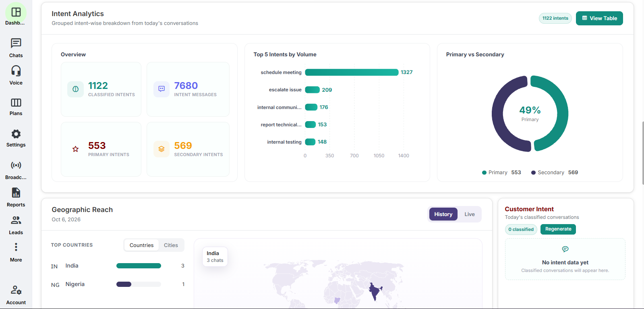The width and height of the screenshot is (644, 309).
Task: Click the 1122 intents badge
Action: [x=555, y=18]
